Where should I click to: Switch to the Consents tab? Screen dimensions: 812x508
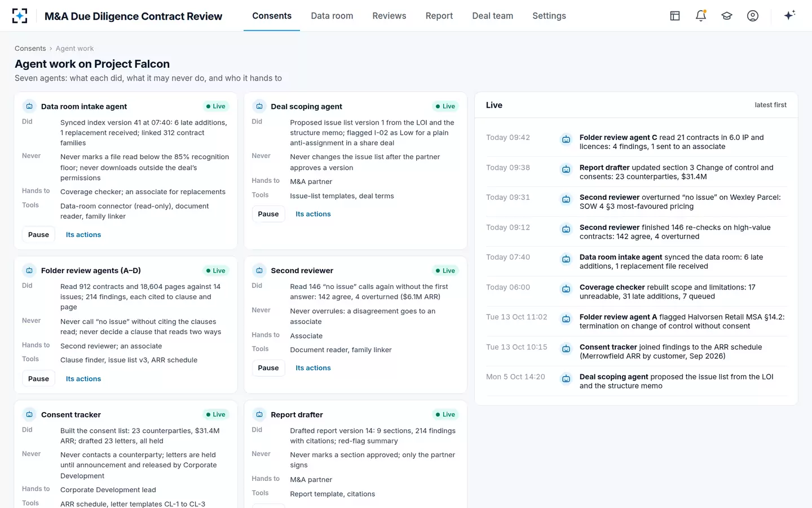coord(272,16)
